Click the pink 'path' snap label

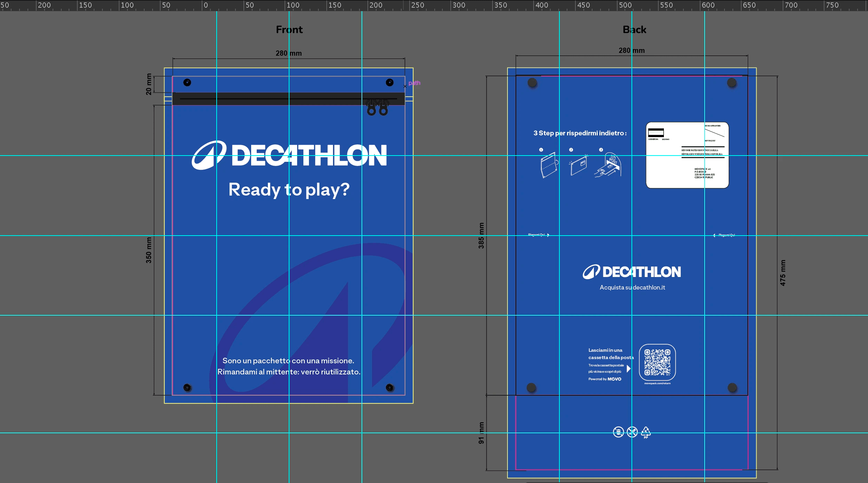[414, 83]
